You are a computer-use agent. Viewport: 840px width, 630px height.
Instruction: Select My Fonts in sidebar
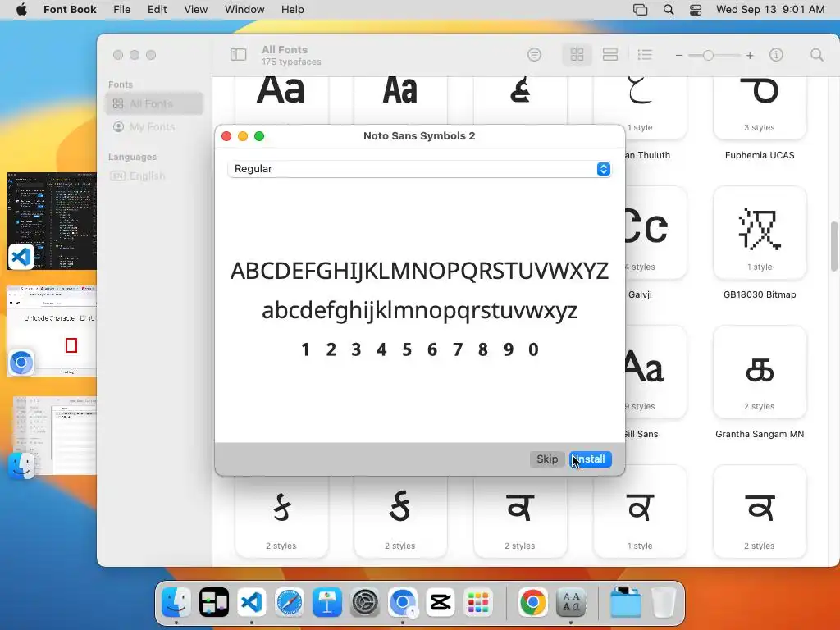tap(154, 126)
